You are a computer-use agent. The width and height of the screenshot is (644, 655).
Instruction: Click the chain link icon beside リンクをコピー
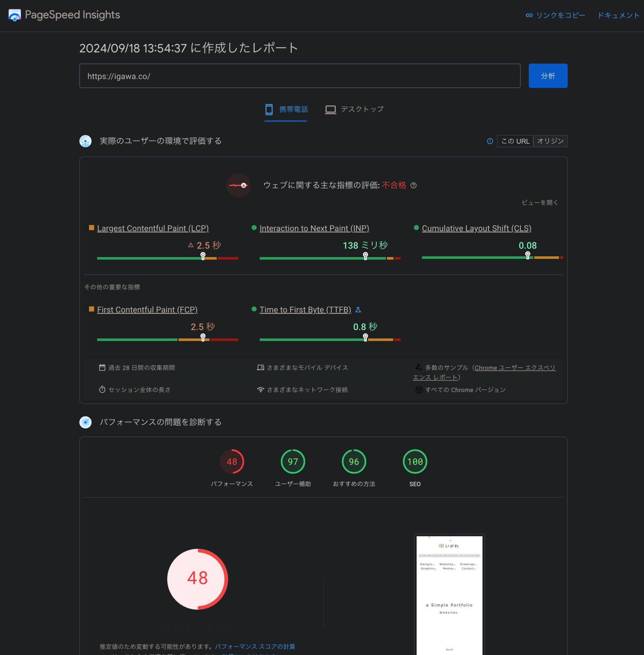(529, 15)
